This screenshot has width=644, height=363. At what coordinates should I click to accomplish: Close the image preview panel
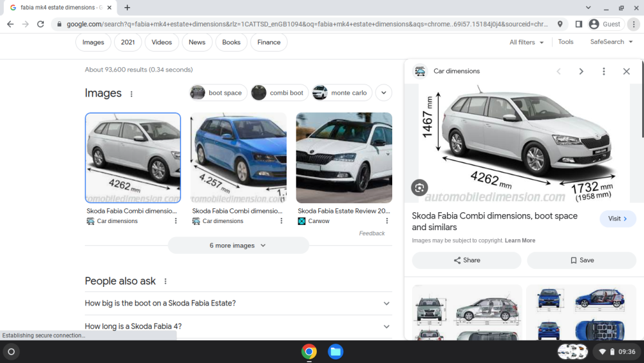pos(627,72)
